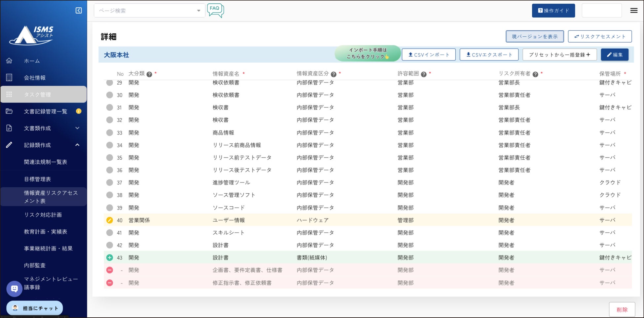Image resolution: width=644 pixels, height=318 pixels.
Task: Click リリース前テストデータ in row 35
Action: (x=242, y=158)
